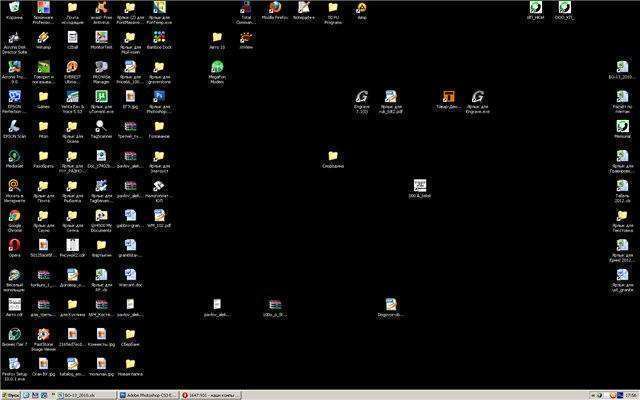Select the Total Commander shortcut
This screenshot has width=640, height=400.
point(246,12)
